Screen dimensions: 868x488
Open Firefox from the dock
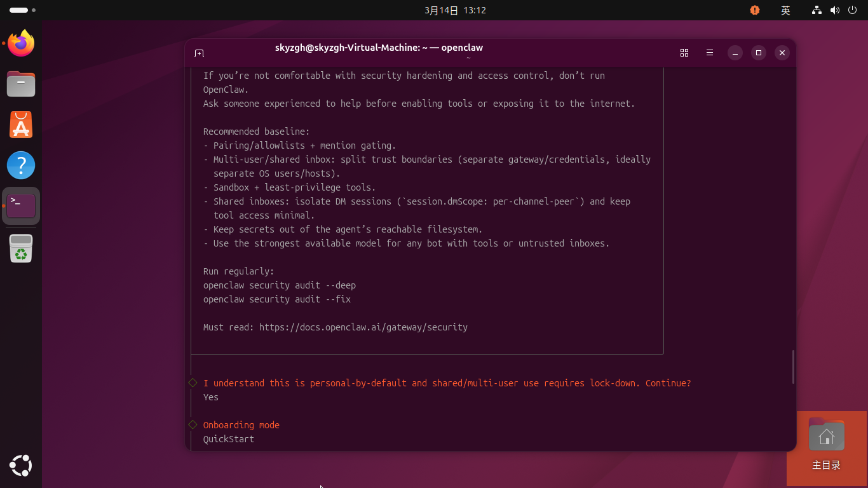(21, 44)
